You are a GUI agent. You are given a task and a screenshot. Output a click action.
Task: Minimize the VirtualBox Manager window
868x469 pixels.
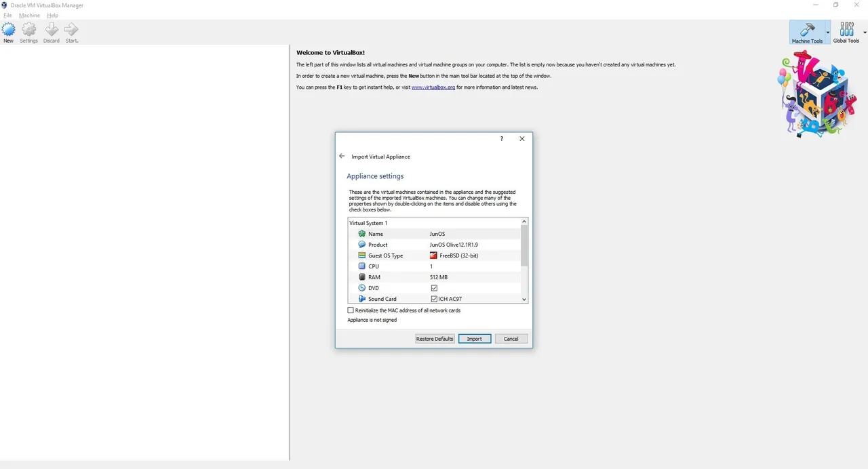814,5
